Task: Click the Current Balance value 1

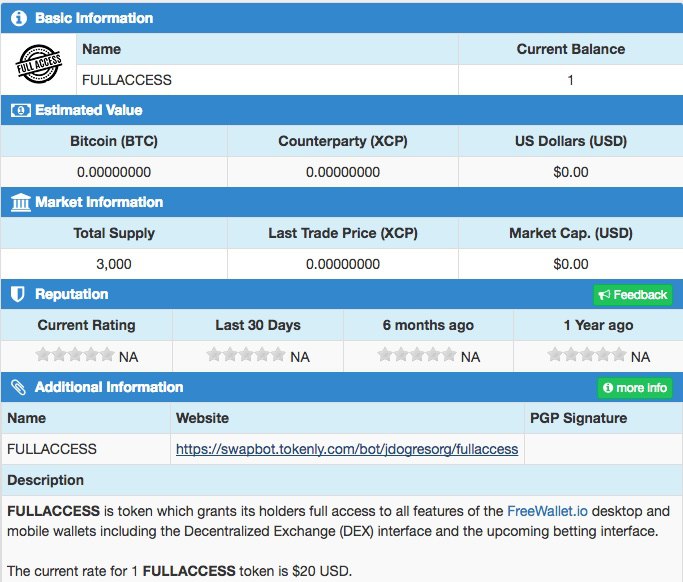Action: pyautogui.click(x=570, y=80)
